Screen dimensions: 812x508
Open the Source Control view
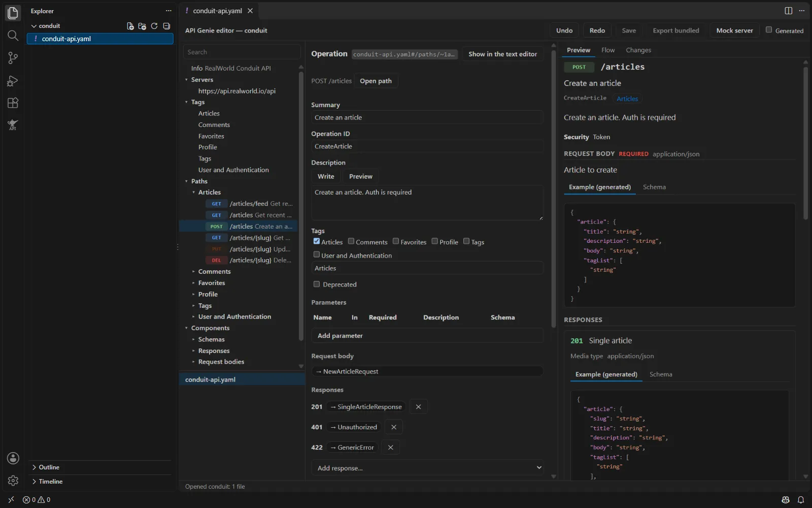(x=13, y=58)
